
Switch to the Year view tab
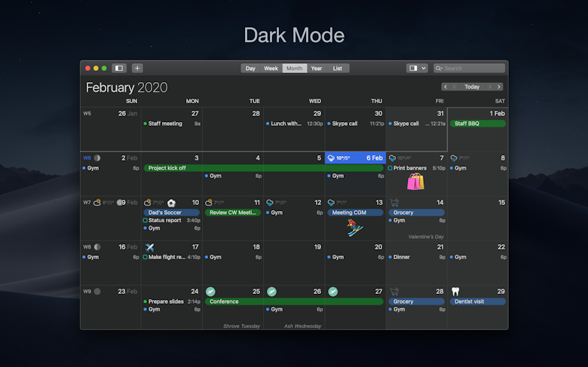[317, 69]
